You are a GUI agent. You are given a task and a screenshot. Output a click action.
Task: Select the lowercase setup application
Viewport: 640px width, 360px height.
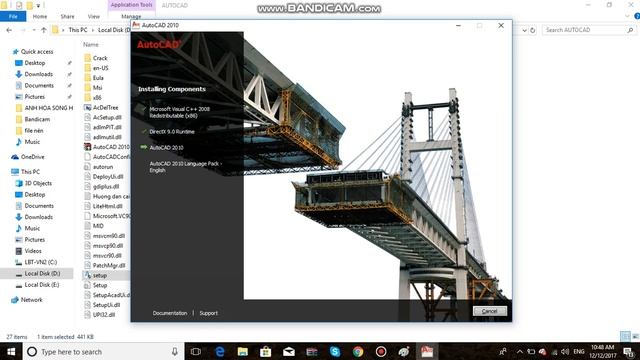100,276
